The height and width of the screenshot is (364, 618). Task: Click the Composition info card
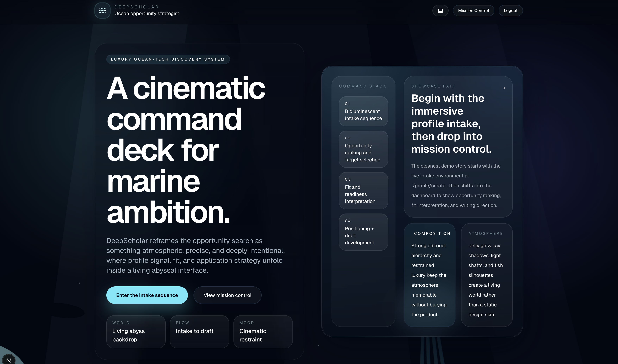point(429,275)
